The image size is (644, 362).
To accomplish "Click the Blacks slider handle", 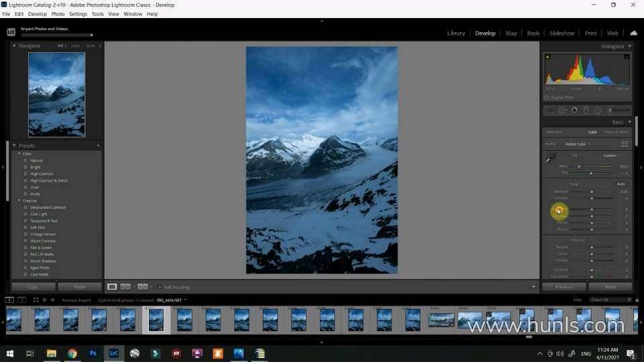I will click(x=592, y=229).
